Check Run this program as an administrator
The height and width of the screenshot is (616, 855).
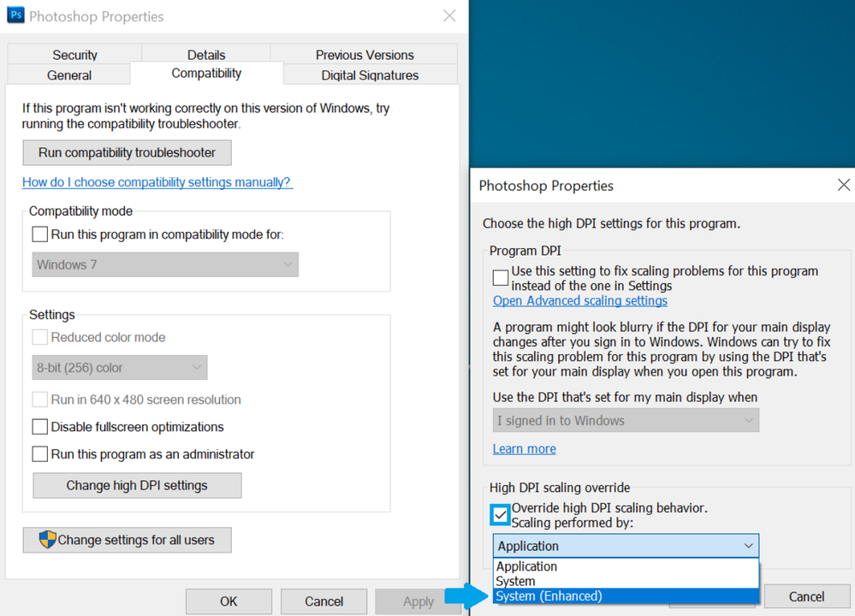pos(40,453)
